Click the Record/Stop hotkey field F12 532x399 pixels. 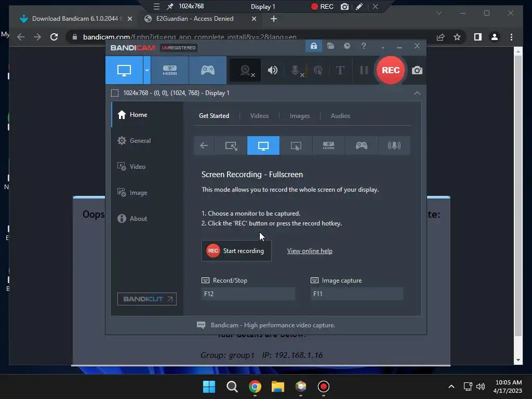pyautogui.click(x=248, y=294)
